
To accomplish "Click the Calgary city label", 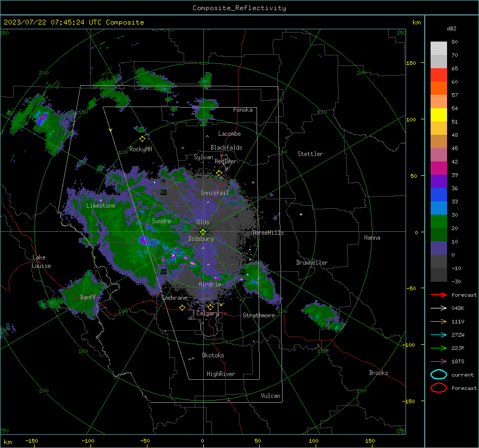I will coord(208,313).
